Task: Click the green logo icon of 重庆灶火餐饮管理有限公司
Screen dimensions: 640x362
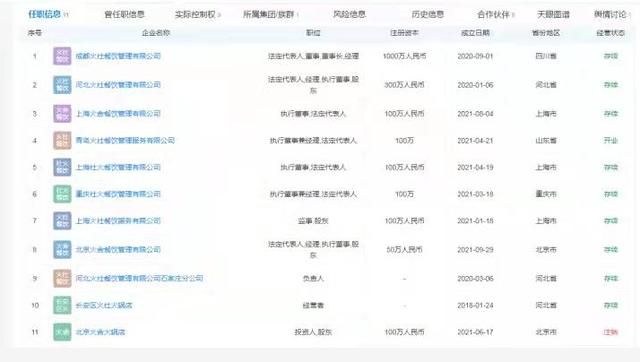Action: (x=62, y=194)
